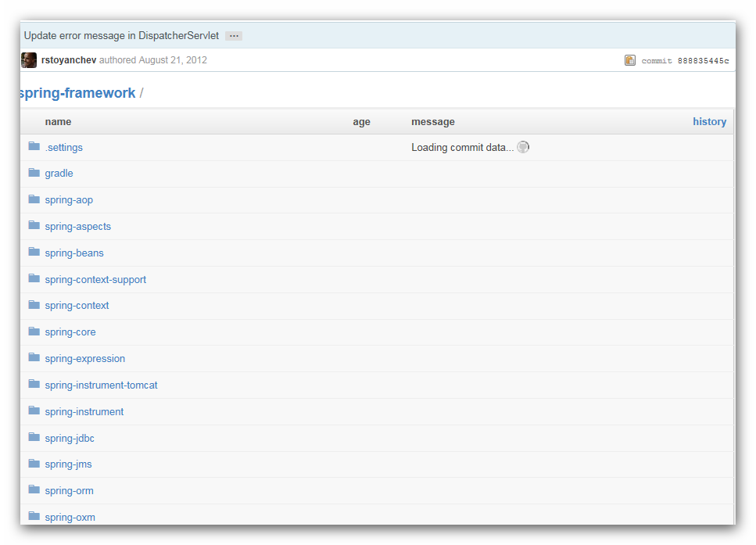Click folder icon beside spring-instrument-tomcat

coord(34,383)
